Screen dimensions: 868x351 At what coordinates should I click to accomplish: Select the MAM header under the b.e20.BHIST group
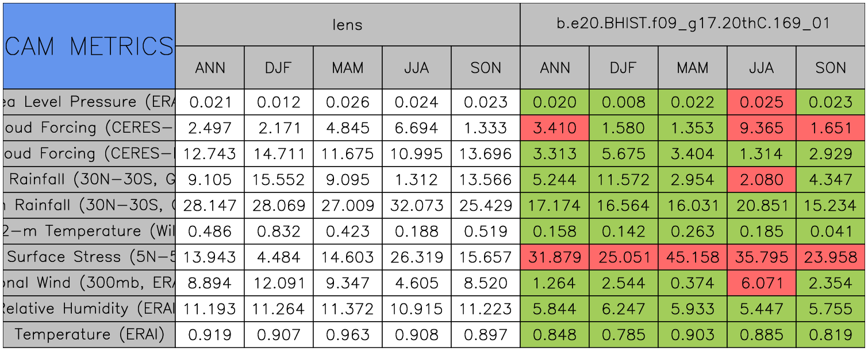click(x=692, y=68)
